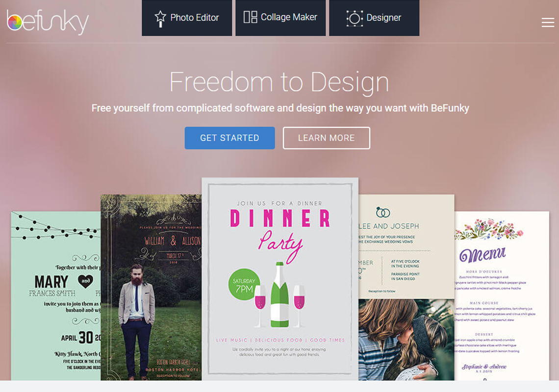Click the green Saturday 7PM badge
This screenshot has width=559, height=392.
[x=244, y=284]
